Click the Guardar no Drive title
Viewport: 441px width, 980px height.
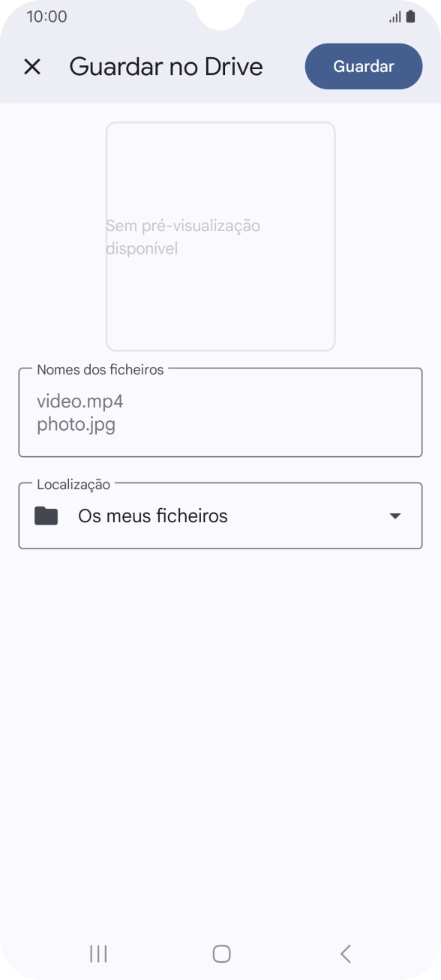pos(166,66)
